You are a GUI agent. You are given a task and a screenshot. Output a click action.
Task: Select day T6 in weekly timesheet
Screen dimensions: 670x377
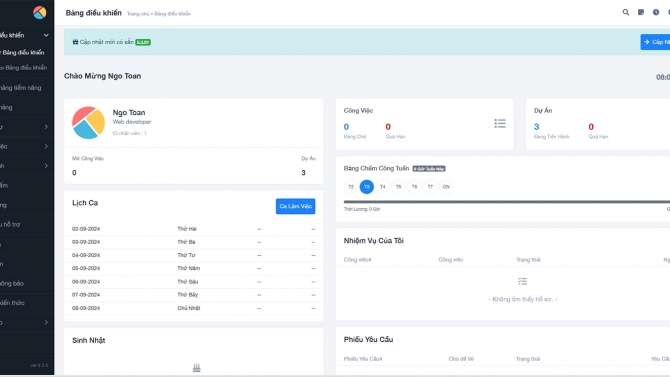[x=414, y=187]
